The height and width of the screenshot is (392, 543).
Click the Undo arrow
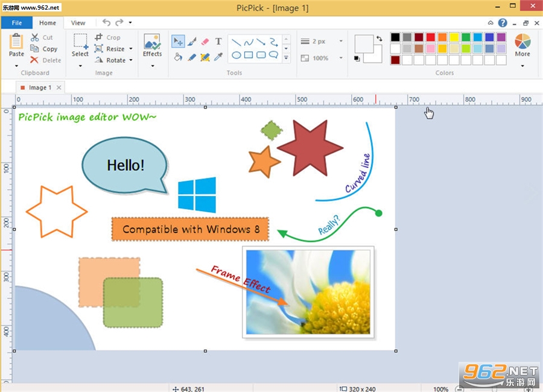pyautogui.click(x=106, y=22)
